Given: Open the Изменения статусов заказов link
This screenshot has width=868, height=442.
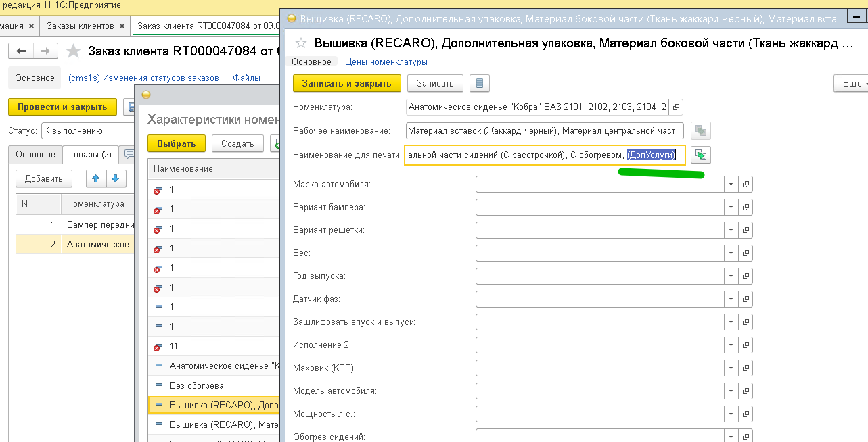Looking at the screenshot, I should point(143,78).
